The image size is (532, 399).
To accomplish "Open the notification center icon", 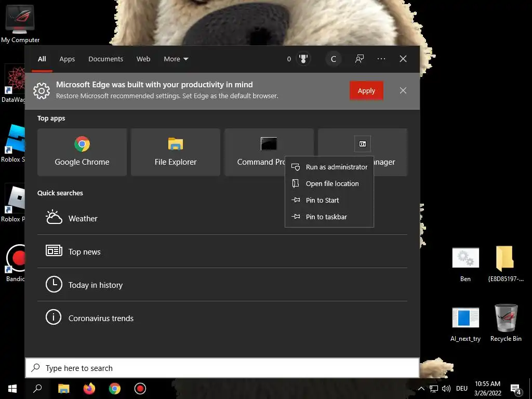I will 516,389.
